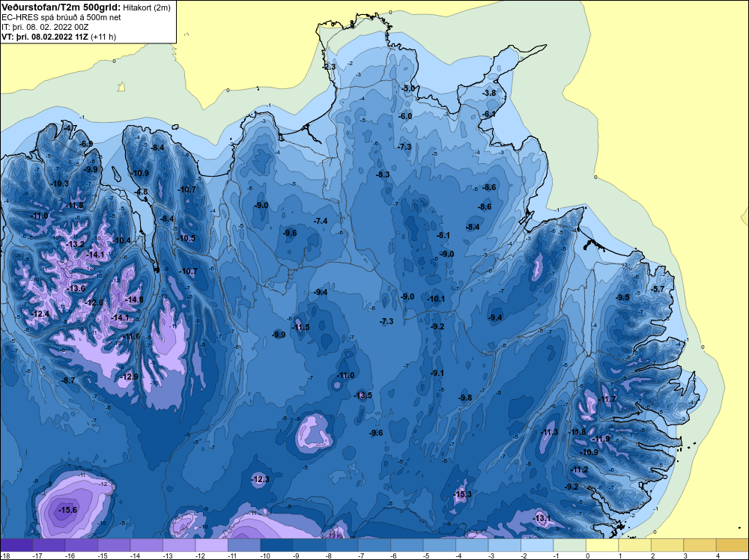
Task: Click the -6.1 temperature value on the map
Action: click(489, 114)
